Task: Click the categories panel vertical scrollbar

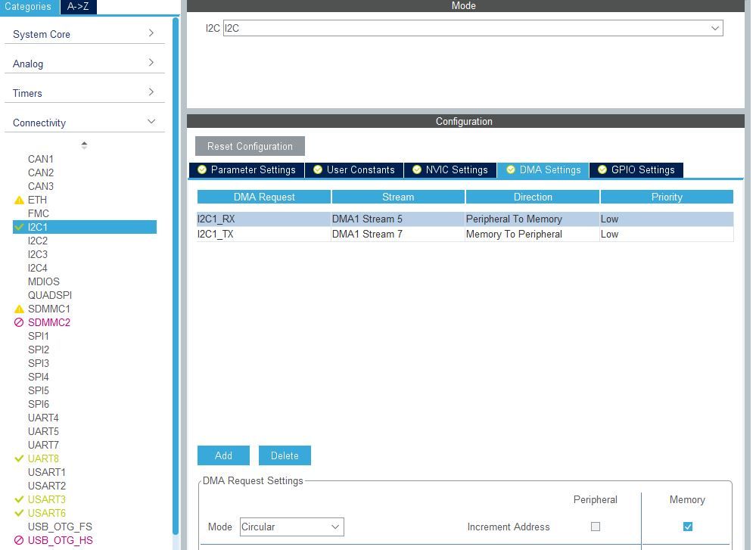Action: pyautogui.click(x=176, y=275)
